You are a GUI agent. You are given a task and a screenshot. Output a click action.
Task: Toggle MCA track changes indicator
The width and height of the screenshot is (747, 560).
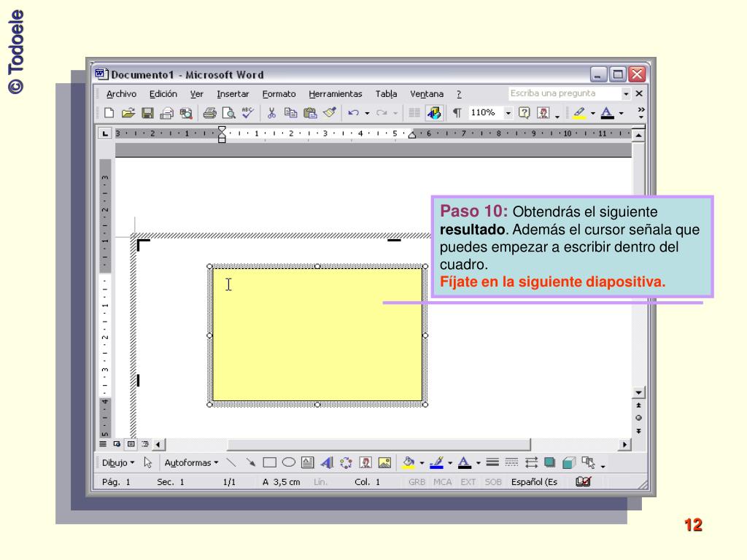442,482
